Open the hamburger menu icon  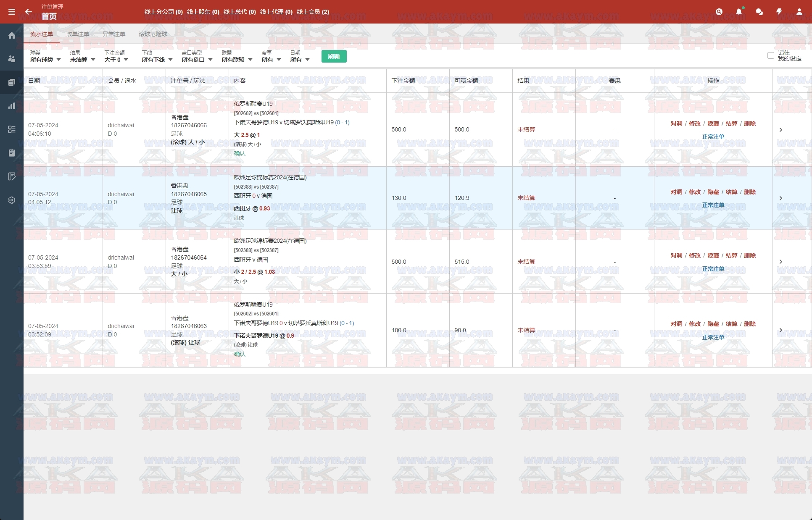click(x=12, y=12)
